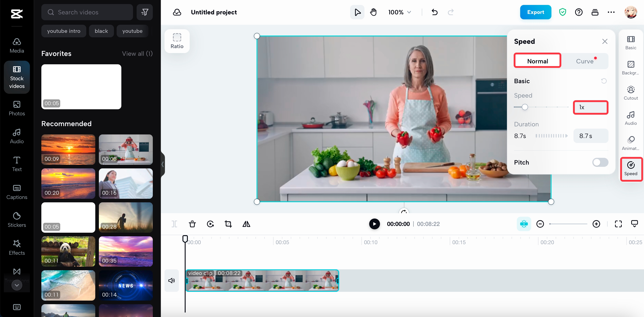Click the black search tag
The height and width of the screenshot is (317, 644).
coord(101,31)
